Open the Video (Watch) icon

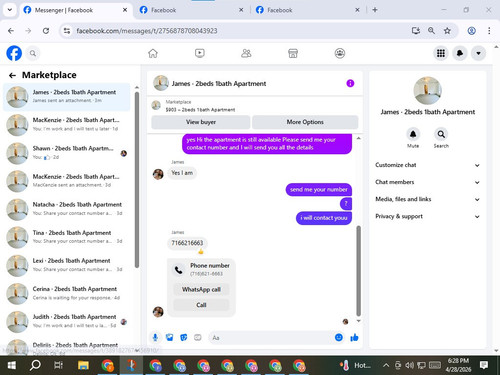coord(200,53)
